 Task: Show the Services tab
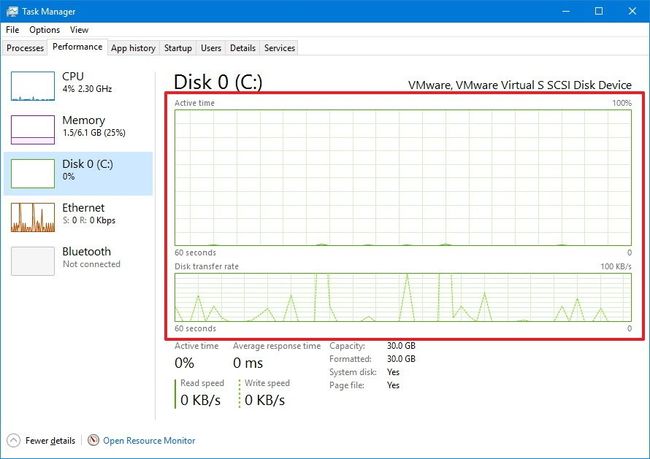coord(279,48)
